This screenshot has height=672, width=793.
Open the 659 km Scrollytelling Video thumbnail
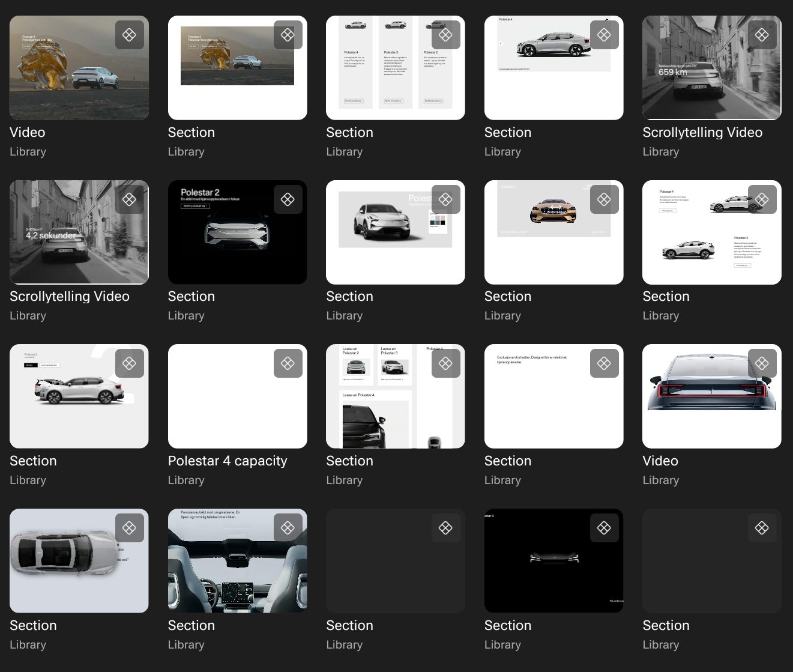(x=712, y=68)
